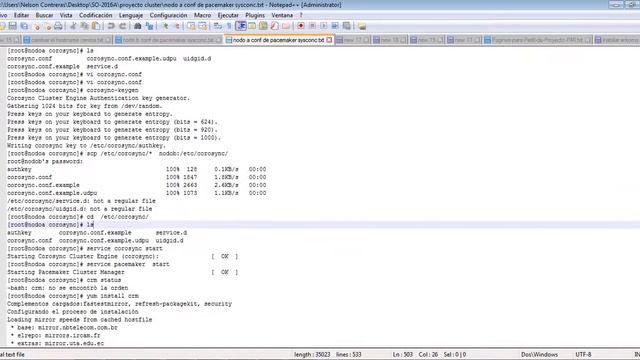Screen dimensions: 640x360
Task: Click the 'yum install crm' command line
Action: (x=73, y=296)
